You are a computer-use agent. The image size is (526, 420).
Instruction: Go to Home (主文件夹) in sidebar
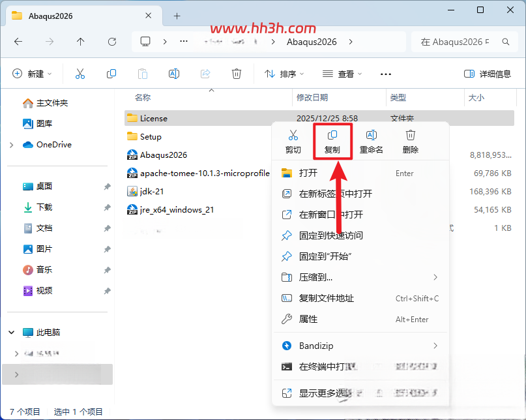click(45, 103)
